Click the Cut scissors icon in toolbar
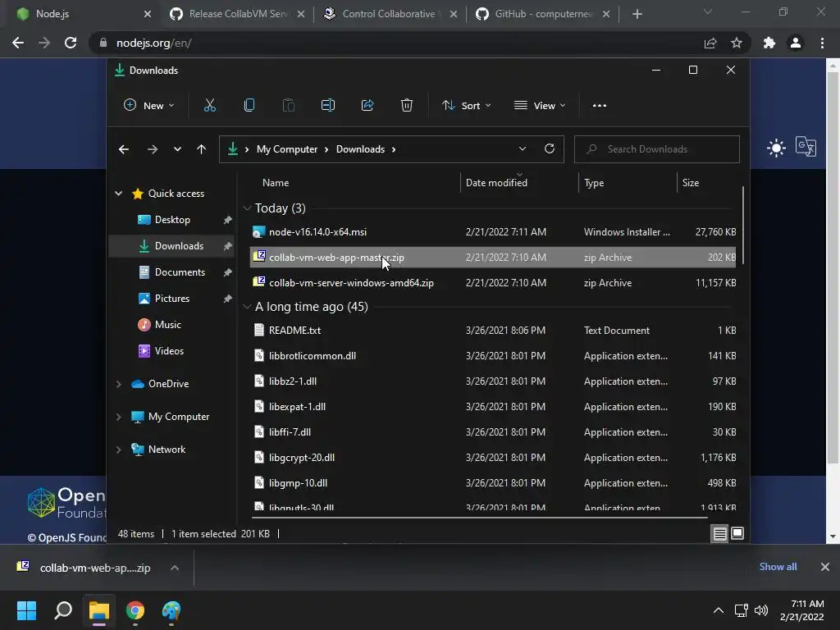Image resolution: width=840 pixels, height=630 pixels. pyautogui.click(x=209, y=106)
